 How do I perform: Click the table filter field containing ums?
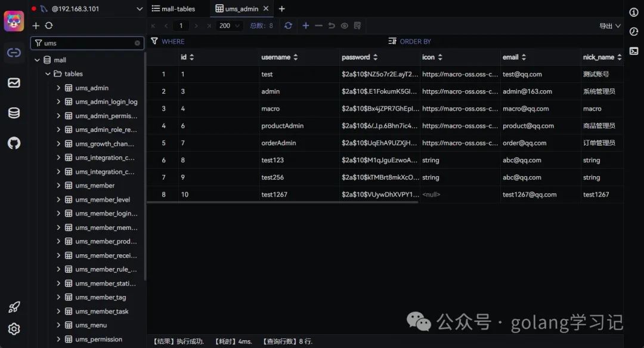pyautogui.click(x=87, y=43)
